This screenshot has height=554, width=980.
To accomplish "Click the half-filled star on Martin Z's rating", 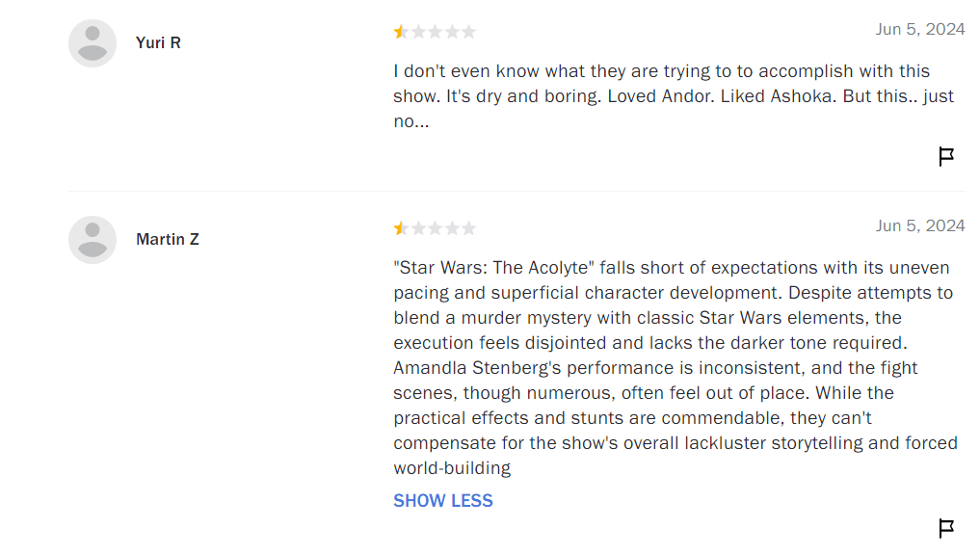I will 401,228.
